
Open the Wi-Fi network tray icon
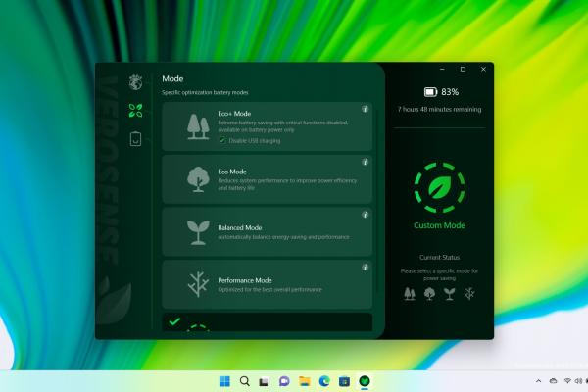pos(567,381)
